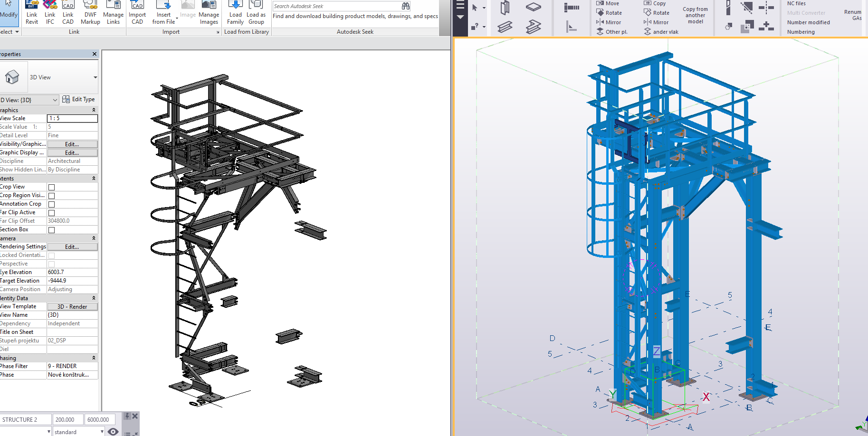This screenshot has height=436, width=868.
Task: Click the Link IFC icon in Revit ribbon
Action: point(50,12)
